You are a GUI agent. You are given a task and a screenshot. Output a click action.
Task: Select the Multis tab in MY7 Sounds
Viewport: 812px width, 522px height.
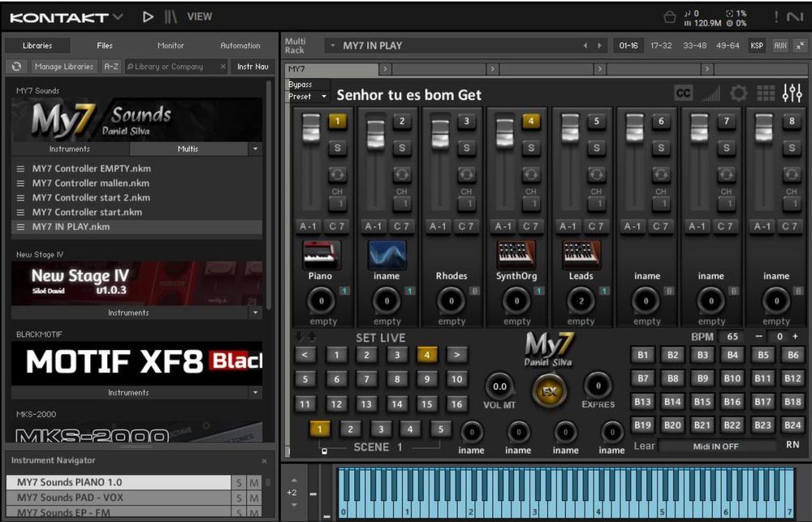pyautogui.click(x=188, y=149)
